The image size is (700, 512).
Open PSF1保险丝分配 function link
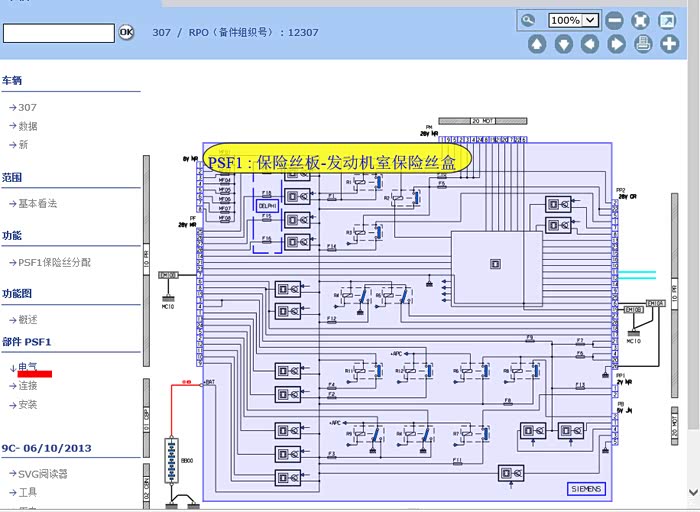(54, 262)
